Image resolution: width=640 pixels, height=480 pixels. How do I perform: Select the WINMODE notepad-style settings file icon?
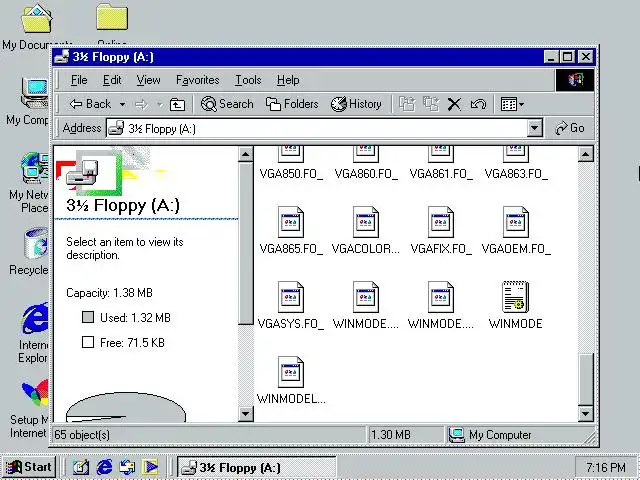click(516, 297)
